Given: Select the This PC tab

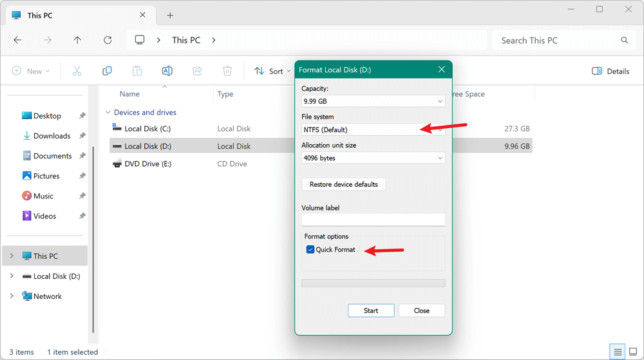Looking at the screenshot, I should tap(81, 15).
